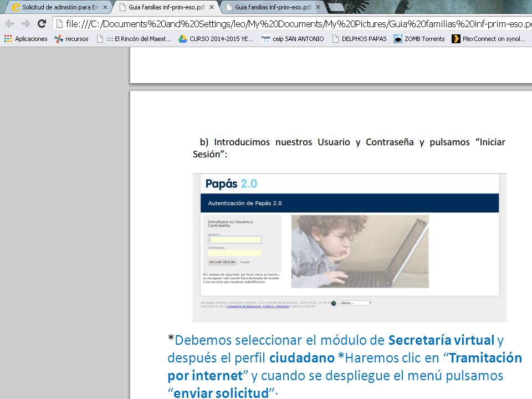Select the second Guia familias inf-prim-eso.pdf tab

tap(166, 7)
